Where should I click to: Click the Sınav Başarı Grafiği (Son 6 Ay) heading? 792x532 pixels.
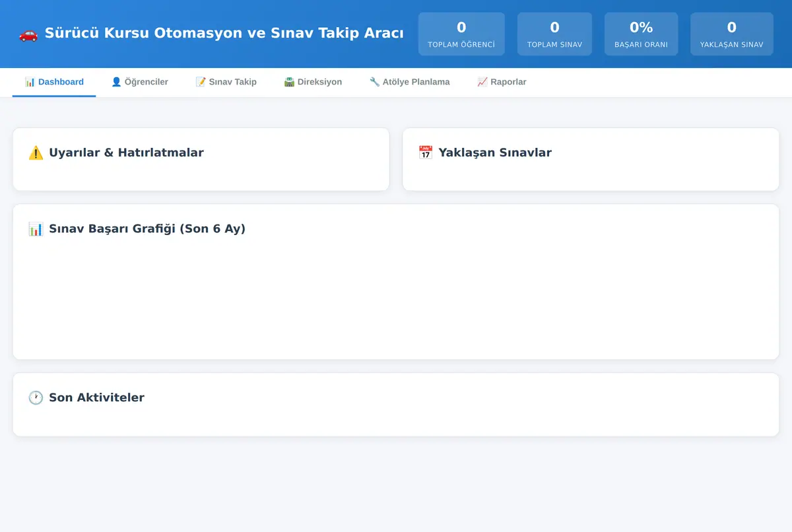[x=147, y=229]
